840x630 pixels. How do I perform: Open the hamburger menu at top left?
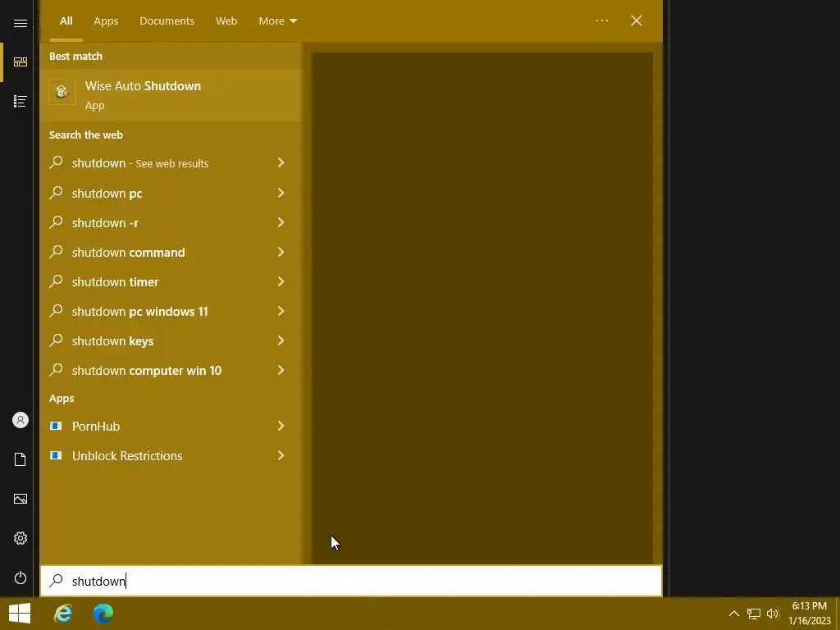pos(21,23)
